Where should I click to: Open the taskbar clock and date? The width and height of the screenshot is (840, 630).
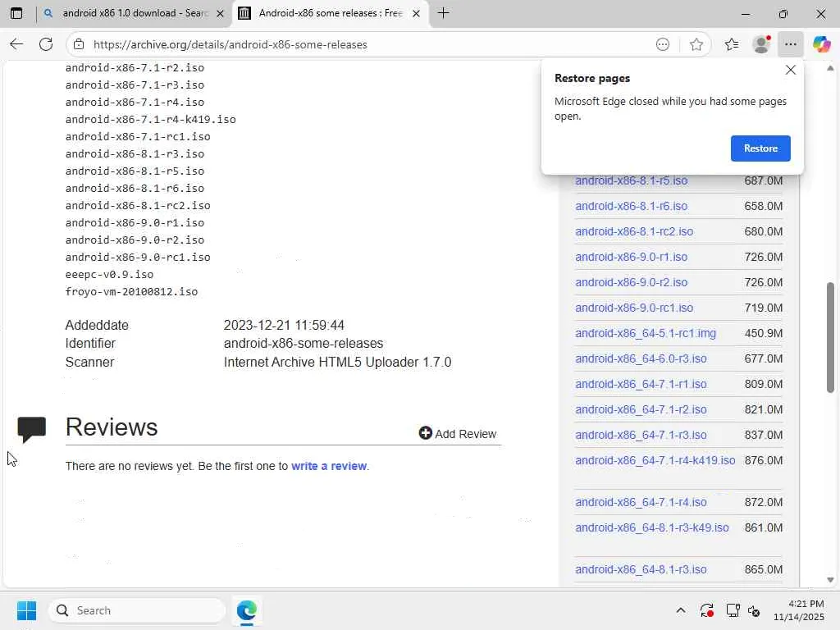click(799, 610)
